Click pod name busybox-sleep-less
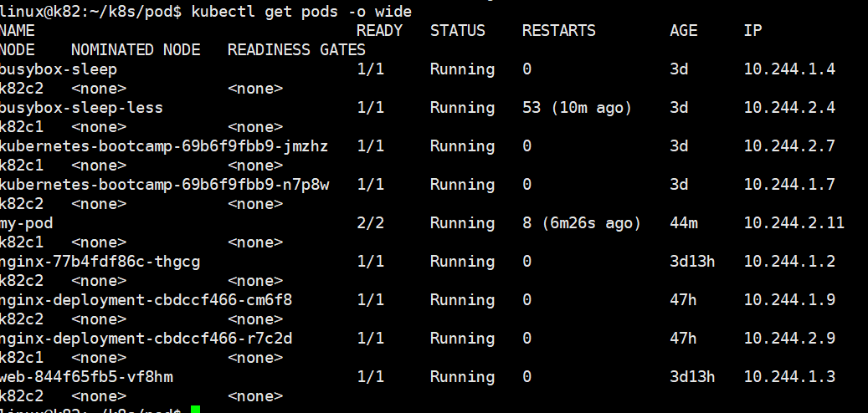This screenshot has height=413, width=868. tap(81, 108)
